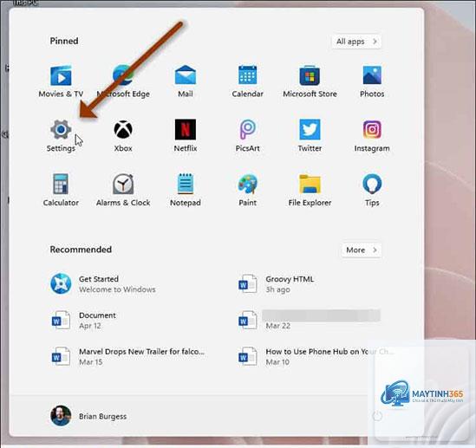This screenshot has height=448, width=476.
Task: Click the power button
Action: pos(377,416)
